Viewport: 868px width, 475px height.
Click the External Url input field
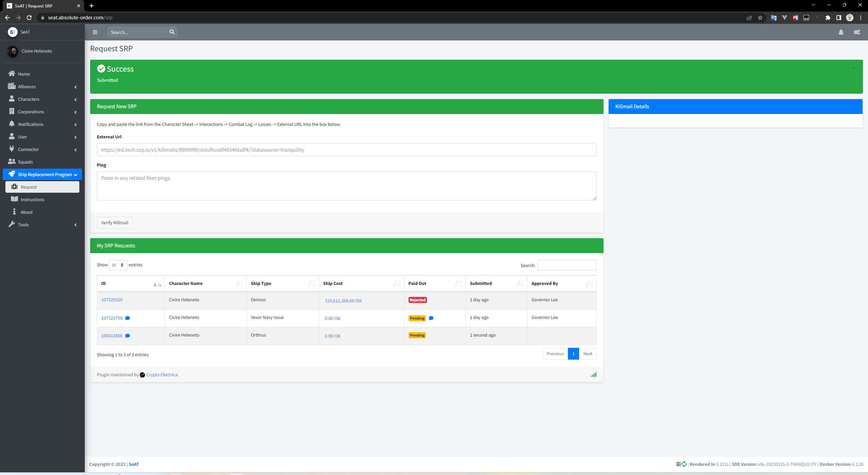click(x=347, y=150)
